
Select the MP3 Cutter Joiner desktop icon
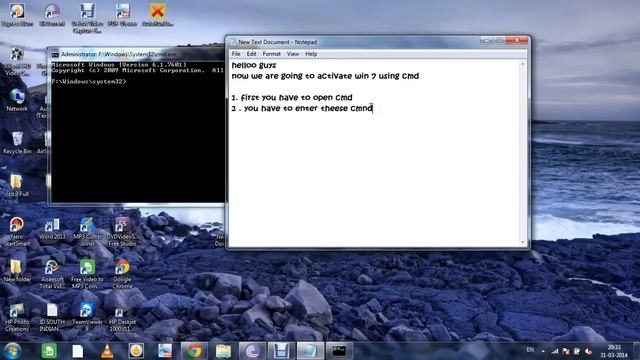point(87,231)
